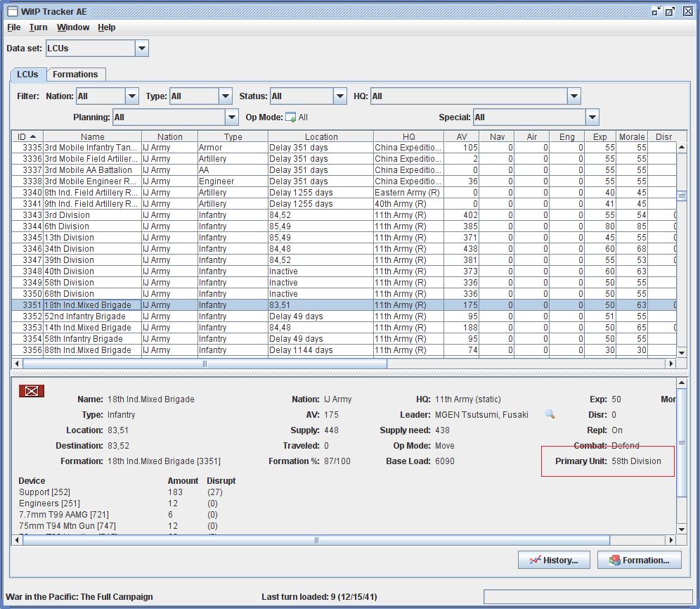This screenshot has width=700, height=609.
Task: Open the Planning filter dropdown
Action: pos(231,117)
